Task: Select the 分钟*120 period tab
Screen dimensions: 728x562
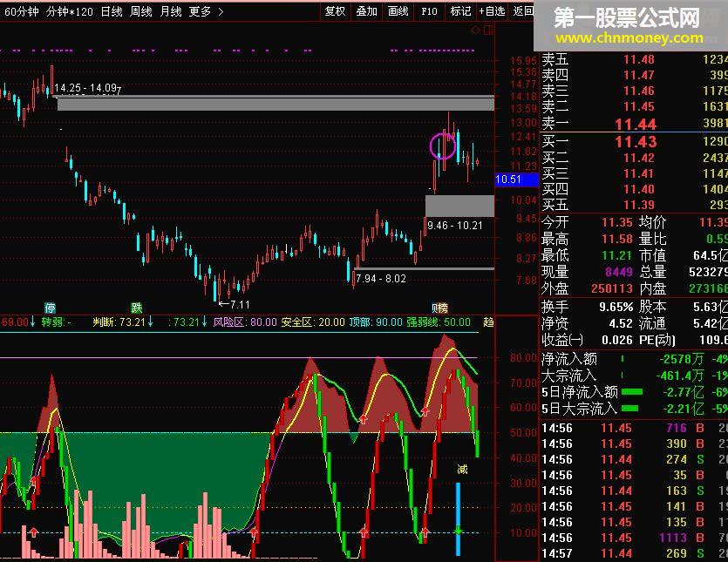Action: coord(70,11)
